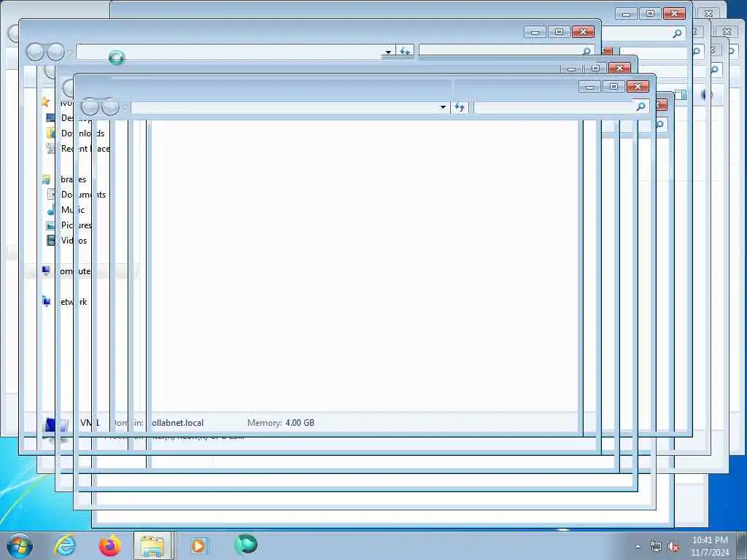Close the frontmost Explorer window
The height and width of the screenshot is (560, 747).
[638, 87]
